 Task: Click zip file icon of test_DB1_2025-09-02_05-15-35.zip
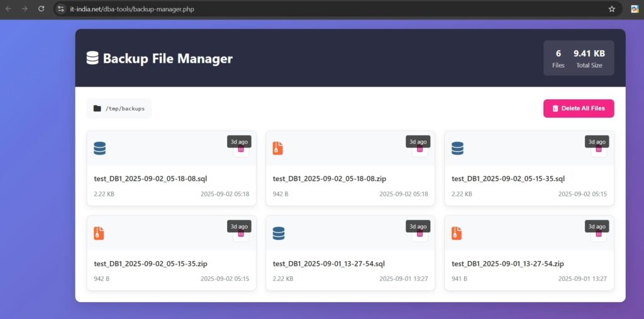(x=99, y=234)
